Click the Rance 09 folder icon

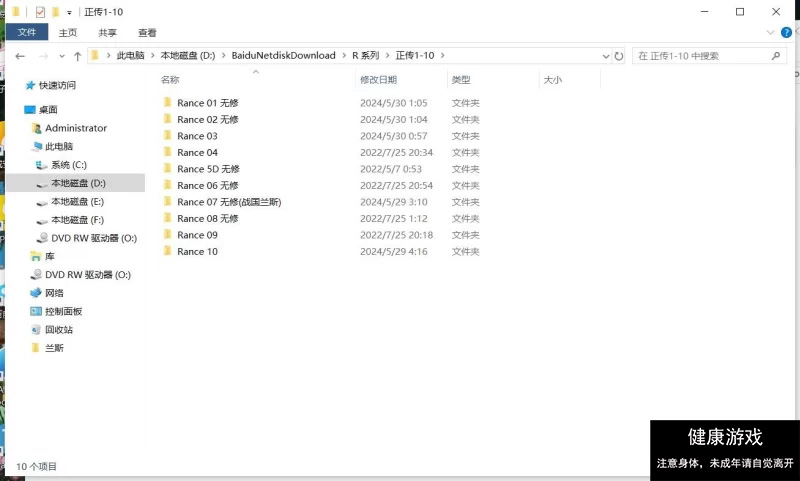(167, 235)
